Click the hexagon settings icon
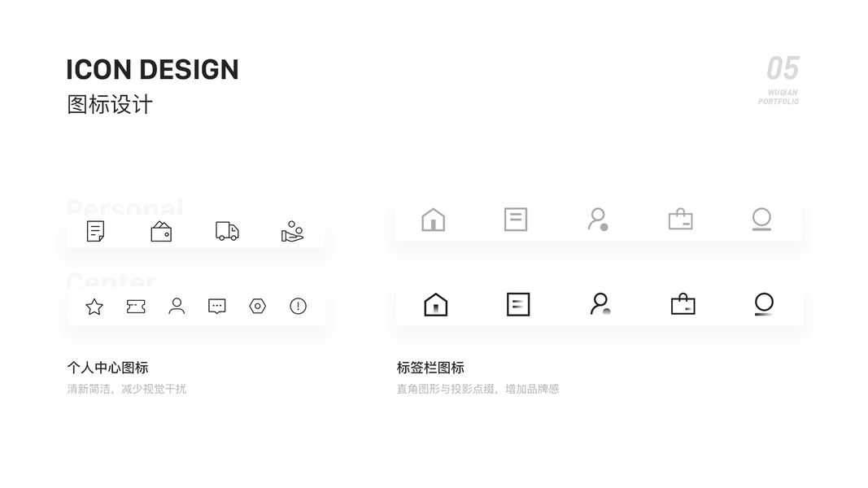Viewport: 868px width, 488px height. pyautogui.click(x=257, y=306)
